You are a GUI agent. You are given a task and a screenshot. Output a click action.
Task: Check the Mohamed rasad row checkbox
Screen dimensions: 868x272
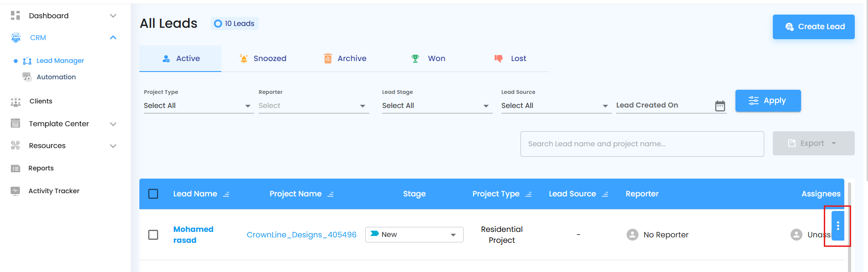(153, 235)
